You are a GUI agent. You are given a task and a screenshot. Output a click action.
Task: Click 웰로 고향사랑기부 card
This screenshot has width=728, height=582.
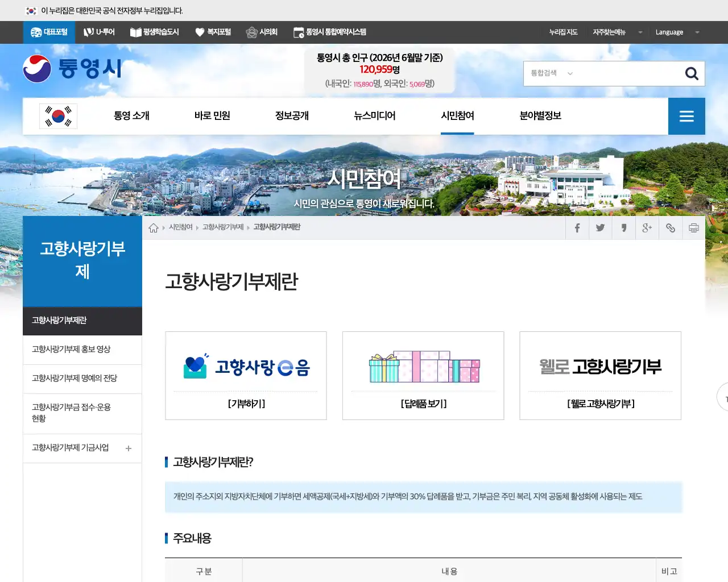click(601, 376)
